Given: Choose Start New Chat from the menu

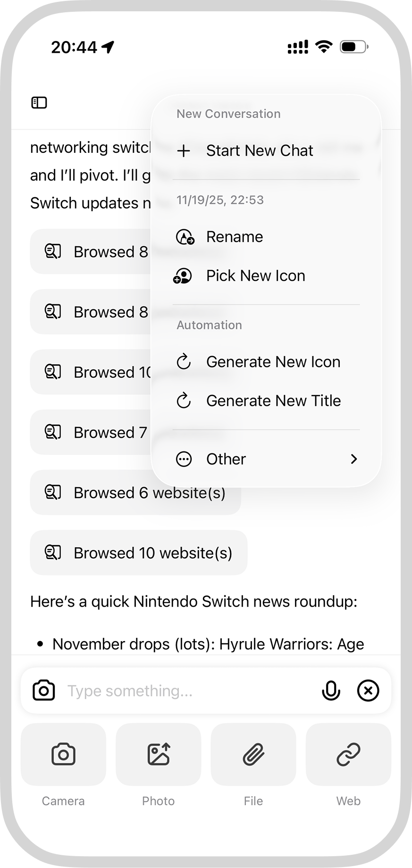Looking at the screenshot, I should click(x=259, y=150).
